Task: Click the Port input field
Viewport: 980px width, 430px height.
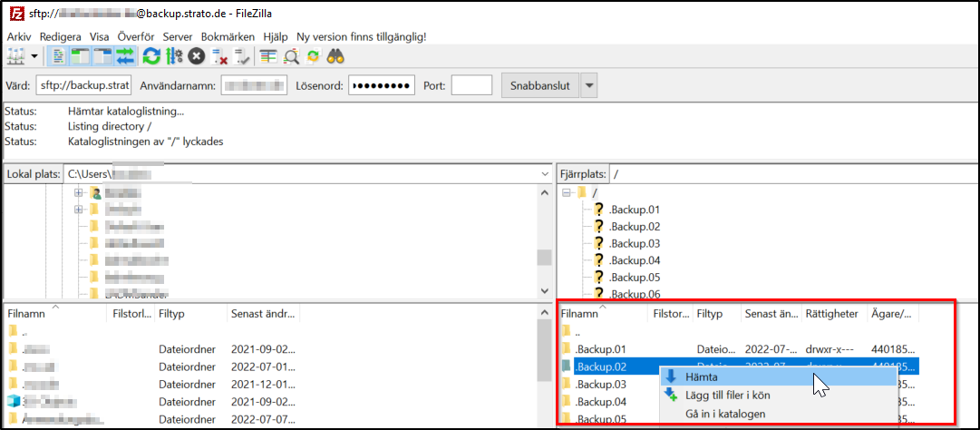Action: 471,87
